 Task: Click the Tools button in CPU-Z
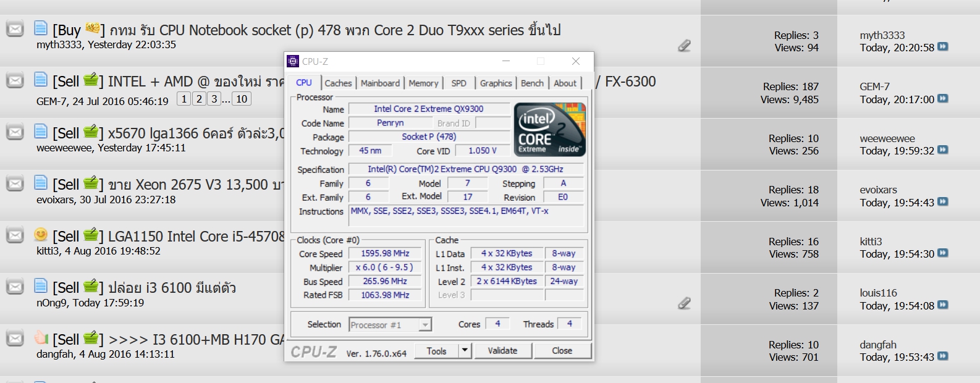pos(436,351)
